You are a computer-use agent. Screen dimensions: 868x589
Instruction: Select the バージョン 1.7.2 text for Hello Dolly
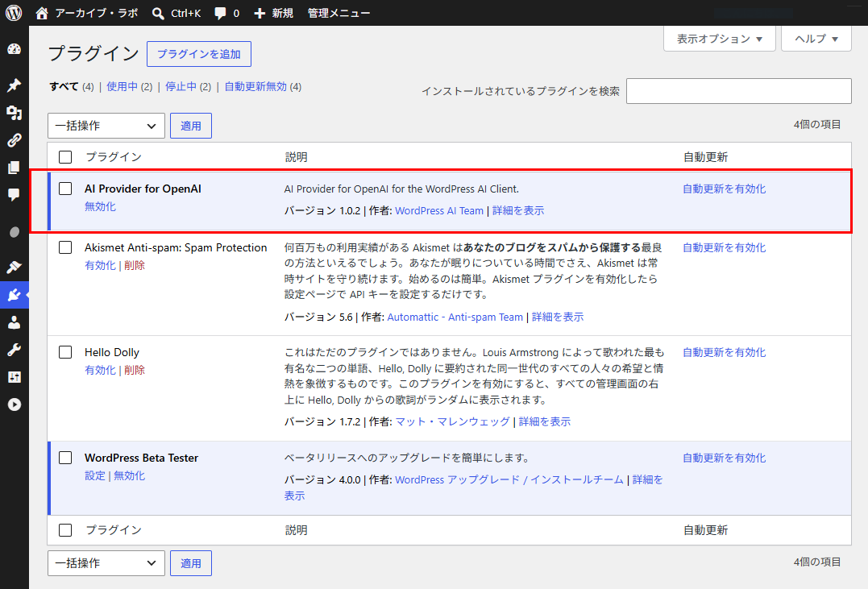(x=322, y=422)
